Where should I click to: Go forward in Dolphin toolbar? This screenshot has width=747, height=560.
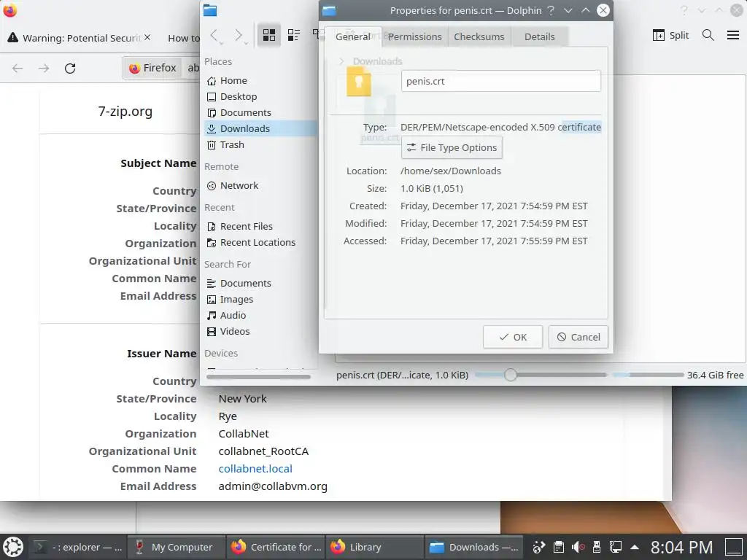pyautogui.click(x=239, y=35)
